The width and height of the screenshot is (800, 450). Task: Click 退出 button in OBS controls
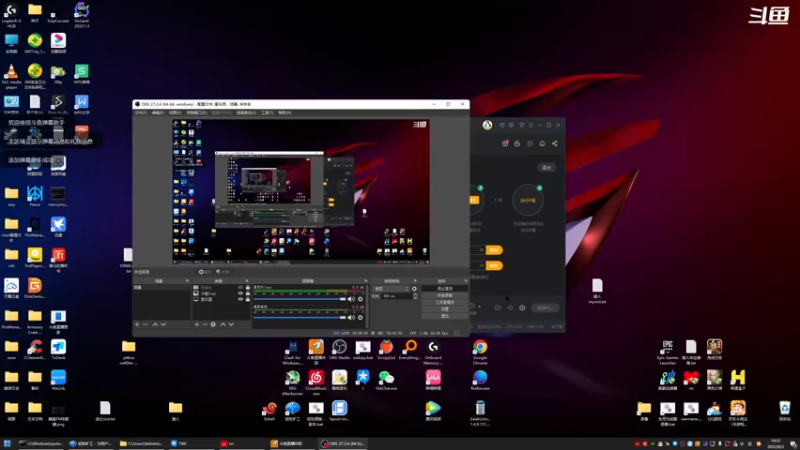pyautogui.click(x=444, y=316)
